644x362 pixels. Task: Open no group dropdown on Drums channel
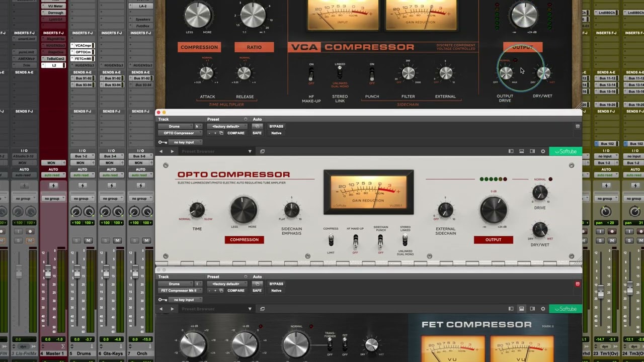click(83, 199)
